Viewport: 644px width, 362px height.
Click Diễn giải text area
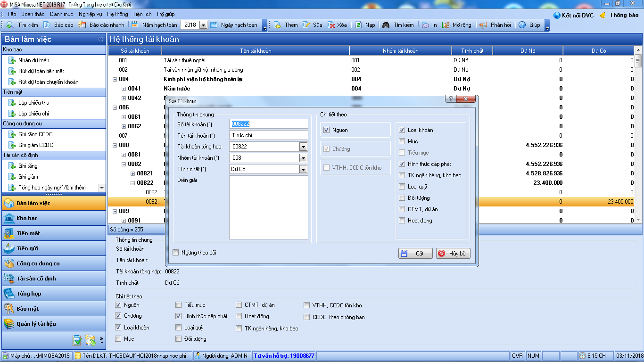268,207
